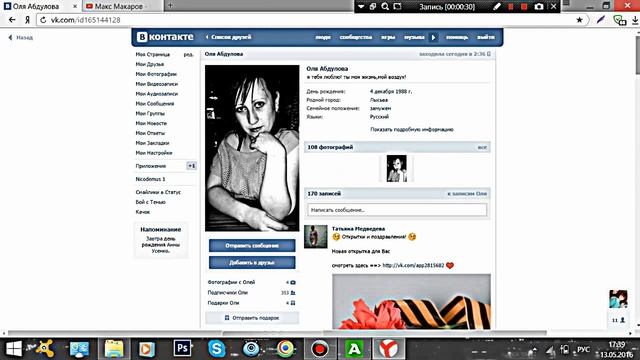
Task: Go back to the friends list (Список друзей)
Action: tap(228, 37)
